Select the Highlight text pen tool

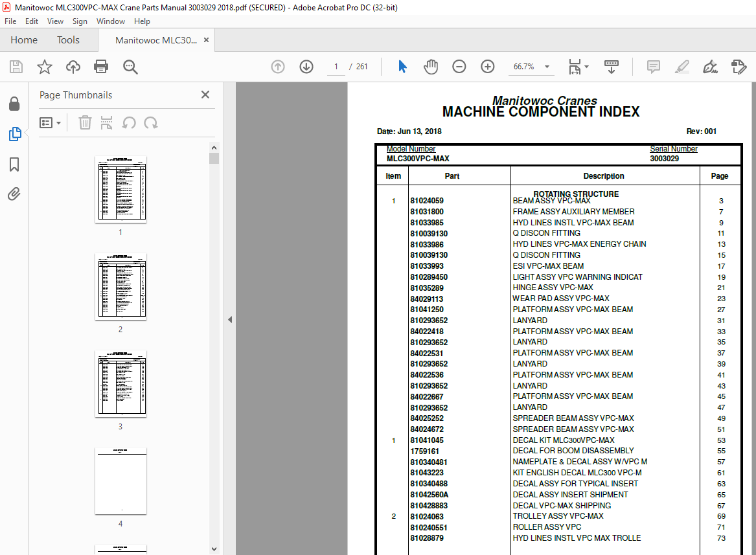[682, 67]
